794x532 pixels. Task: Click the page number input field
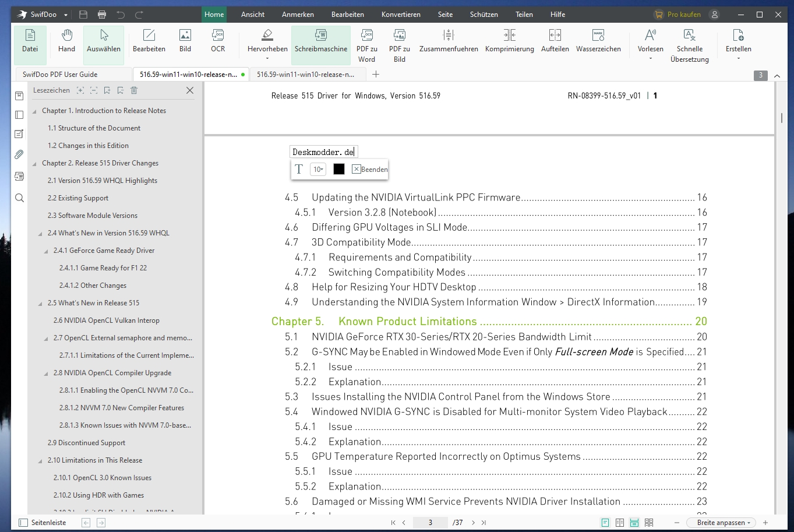430,523
